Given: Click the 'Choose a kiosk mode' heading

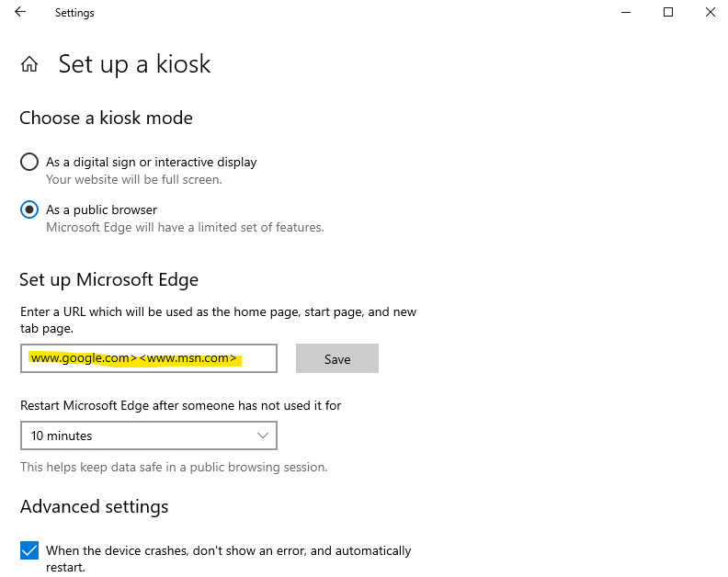Looking at the screenshot, I should (106, 118).
